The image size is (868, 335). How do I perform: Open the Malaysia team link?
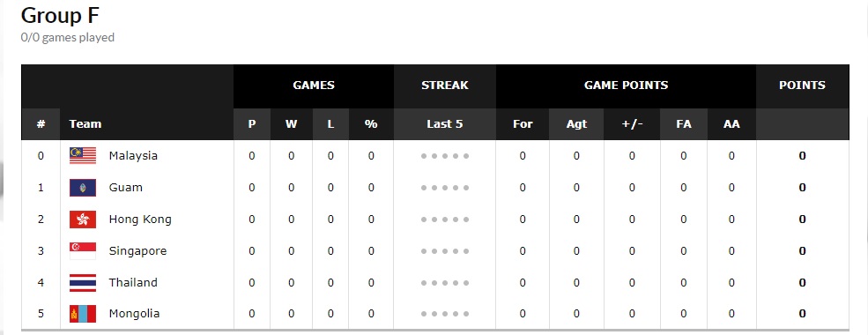pyautogui.click(x=133, y=155)
